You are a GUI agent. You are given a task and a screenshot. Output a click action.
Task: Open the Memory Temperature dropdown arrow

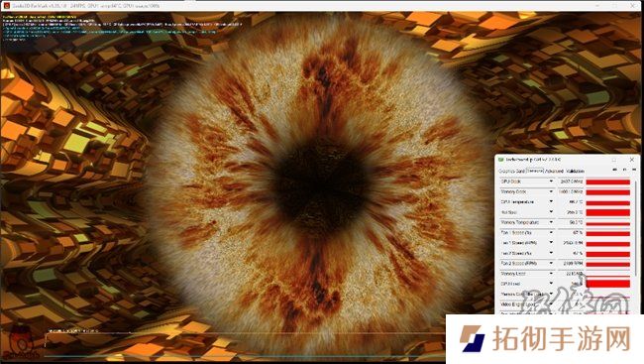pos(551,222)
